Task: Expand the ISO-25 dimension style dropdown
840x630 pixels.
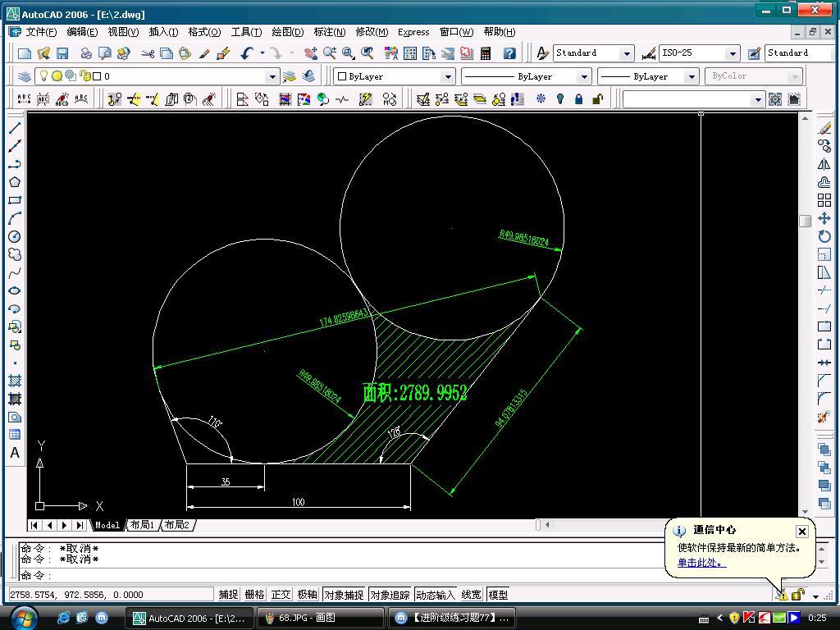Action: click(x=733, y=53)
